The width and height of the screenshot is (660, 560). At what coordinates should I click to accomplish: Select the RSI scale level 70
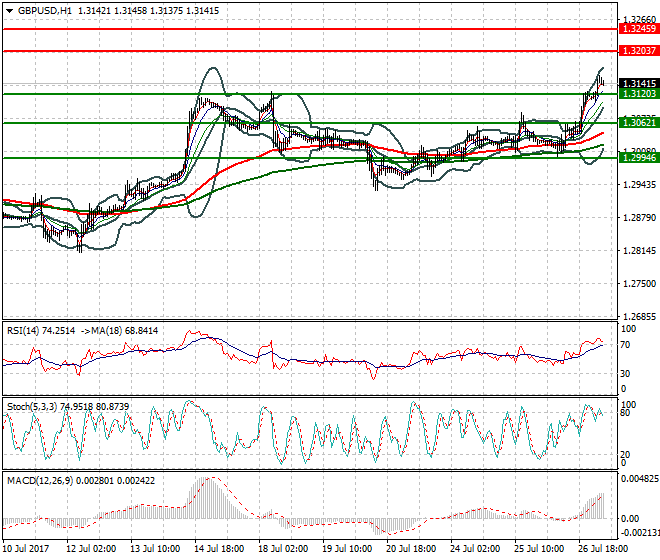click(625, 345)
